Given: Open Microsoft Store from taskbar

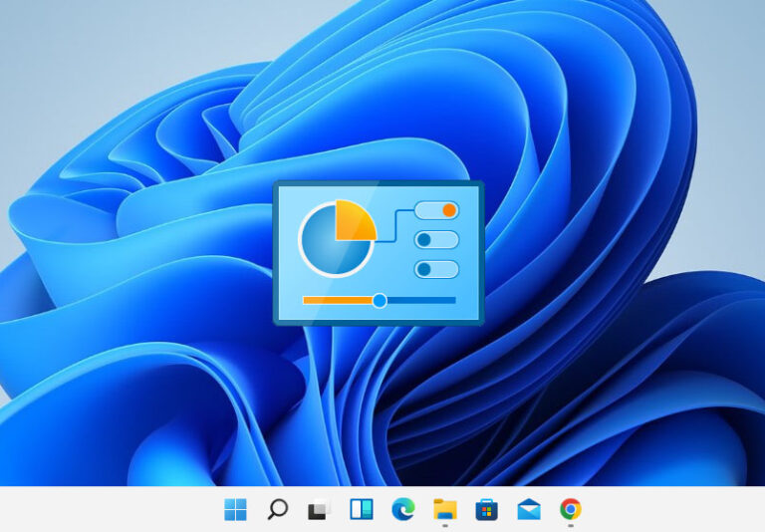Looking at the screenshot, I should (487, 509).
